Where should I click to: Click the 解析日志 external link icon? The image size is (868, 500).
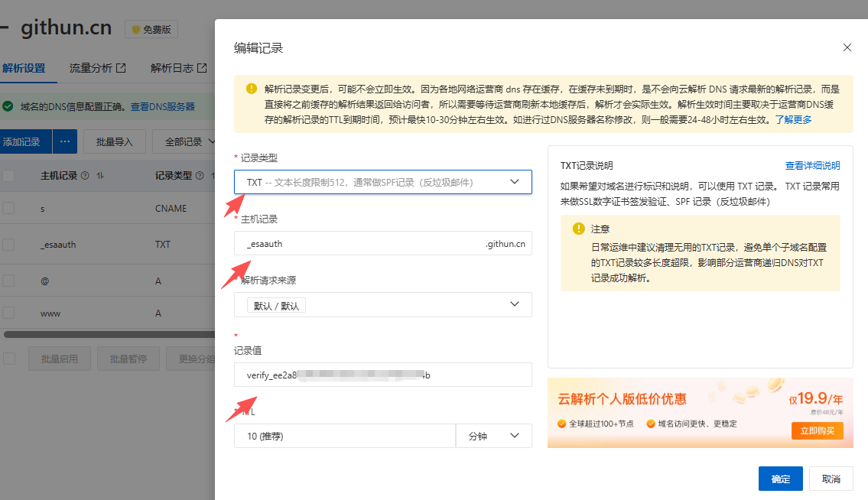click(202, 68)
